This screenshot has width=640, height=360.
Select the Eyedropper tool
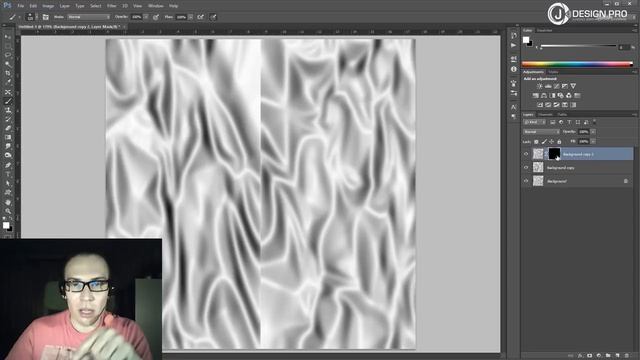[x=8, y=82]
